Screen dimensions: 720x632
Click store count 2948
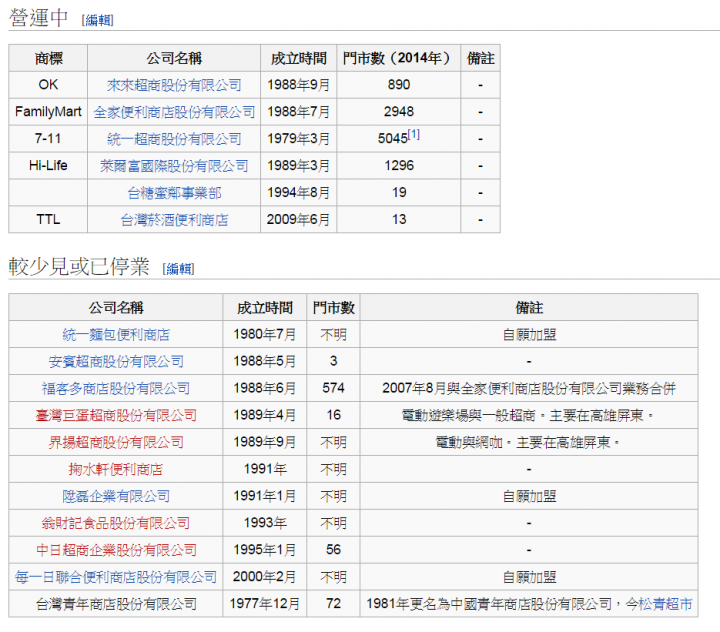point(399,112)
